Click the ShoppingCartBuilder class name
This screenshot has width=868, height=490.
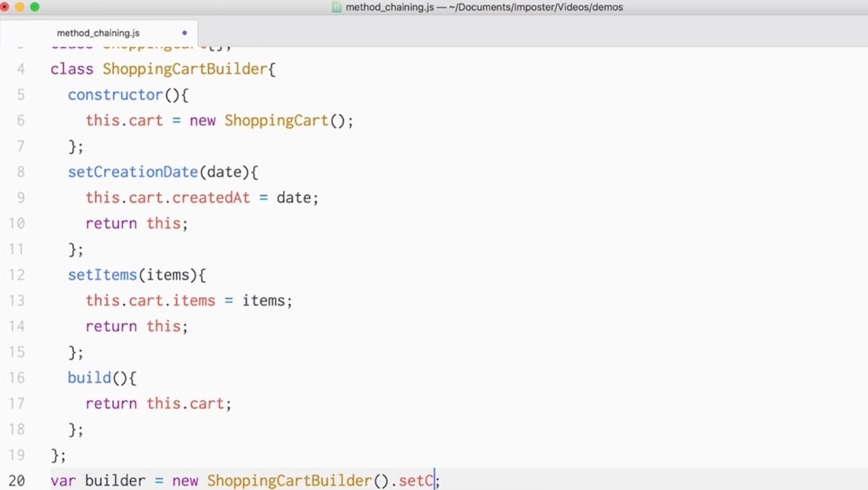pos(184,68)
